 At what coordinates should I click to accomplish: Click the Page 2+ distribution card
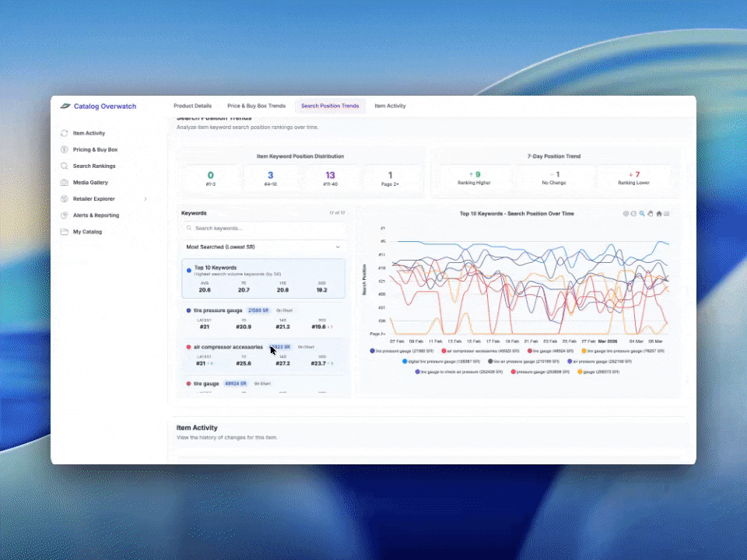pyautogui.click(x=390, y=178)
